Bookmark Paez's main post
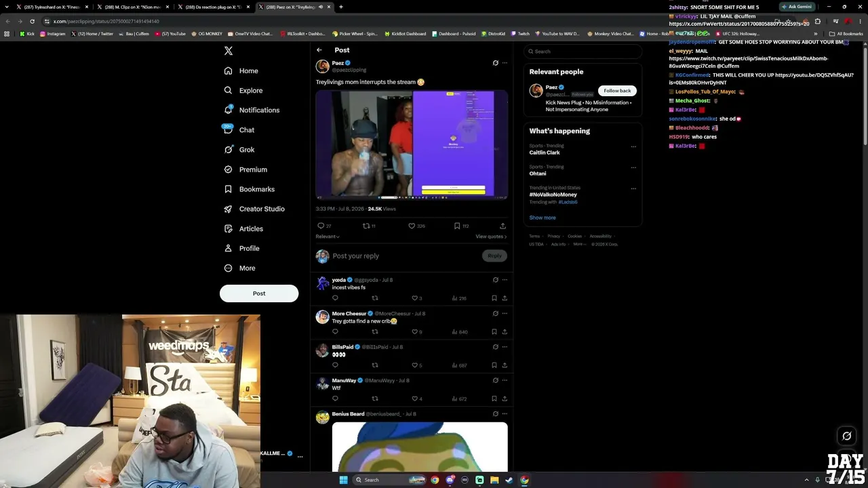 tap(457, 226)
